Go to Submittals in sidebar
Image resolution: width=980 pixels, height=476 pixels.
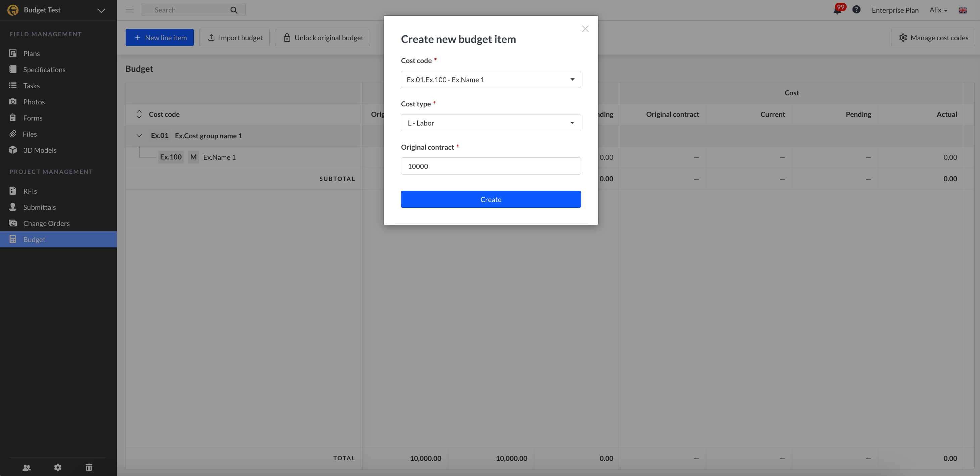coord(39,207)
